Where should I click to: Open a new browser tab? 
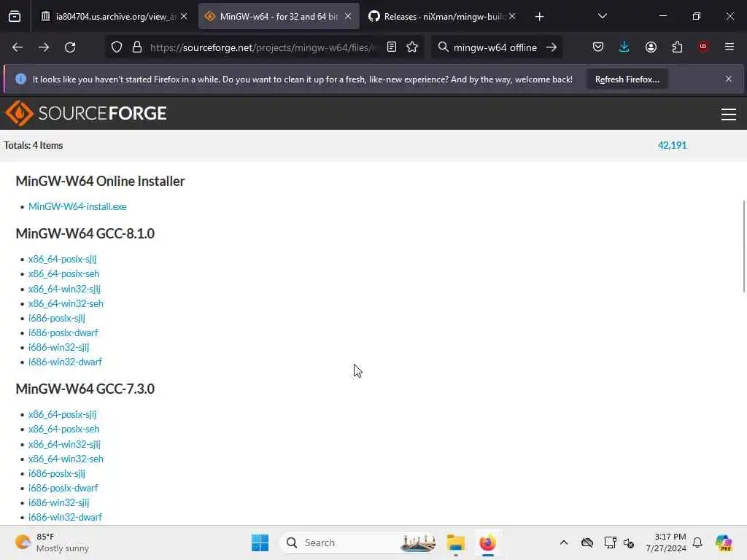(x=539, y=17)
